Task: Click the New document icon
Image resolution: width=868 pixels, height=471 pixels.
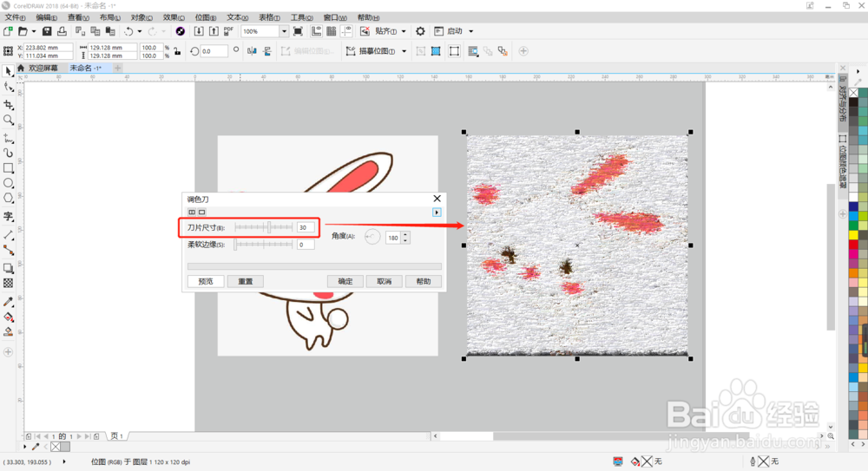Action: pyautogui.click(x=8, y=31)
